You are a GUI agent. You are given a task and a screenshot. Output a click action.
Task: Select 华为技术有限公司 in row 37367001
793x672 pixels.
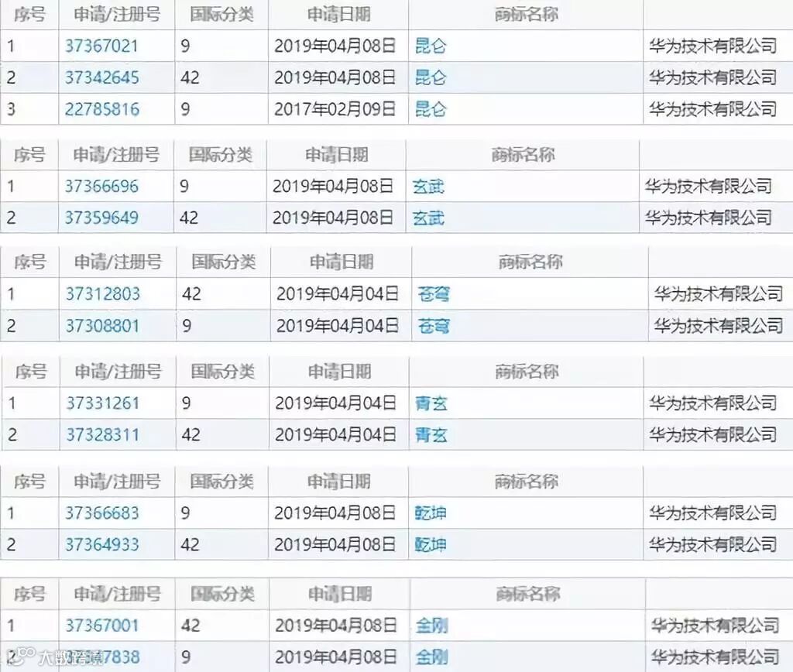pos(715,626)
